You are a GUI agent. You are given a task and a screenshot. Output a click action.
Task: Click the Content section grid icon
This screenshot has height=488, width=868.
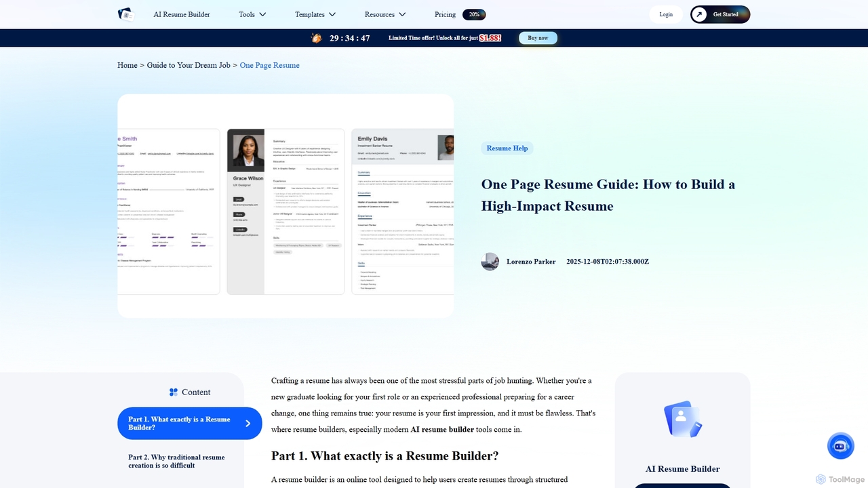[174, 392]
